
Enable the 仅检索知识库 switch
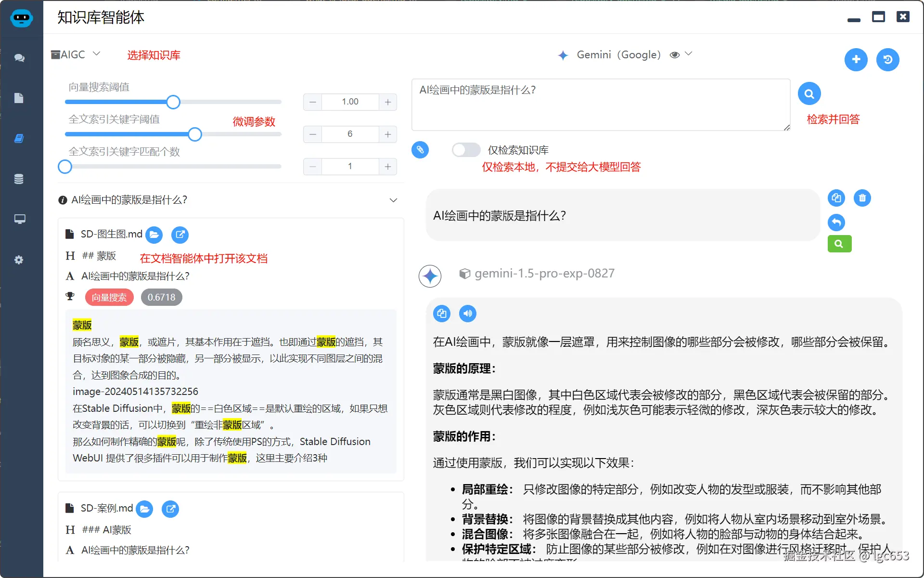pos(465,150)
